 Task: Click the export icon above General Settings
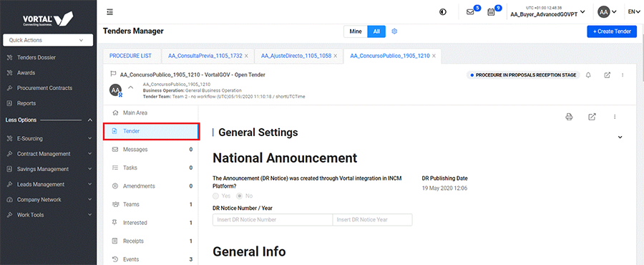pos(592,117)
